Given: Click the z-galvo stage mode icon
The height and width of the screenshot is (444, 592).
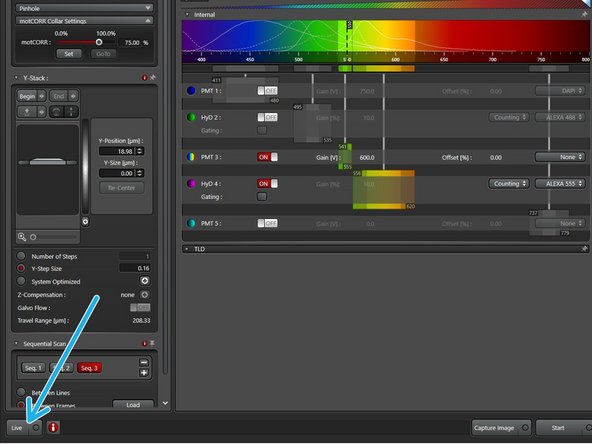Looking at the screenshot, I should pyautogui.click(x=57, y=112).
